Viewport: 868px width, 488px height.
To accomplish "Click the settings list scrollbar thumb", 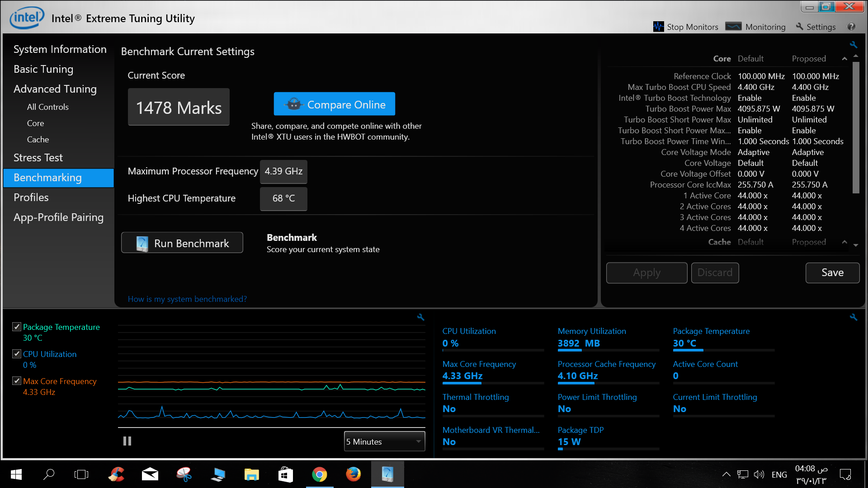I will [x=855, y=127].
